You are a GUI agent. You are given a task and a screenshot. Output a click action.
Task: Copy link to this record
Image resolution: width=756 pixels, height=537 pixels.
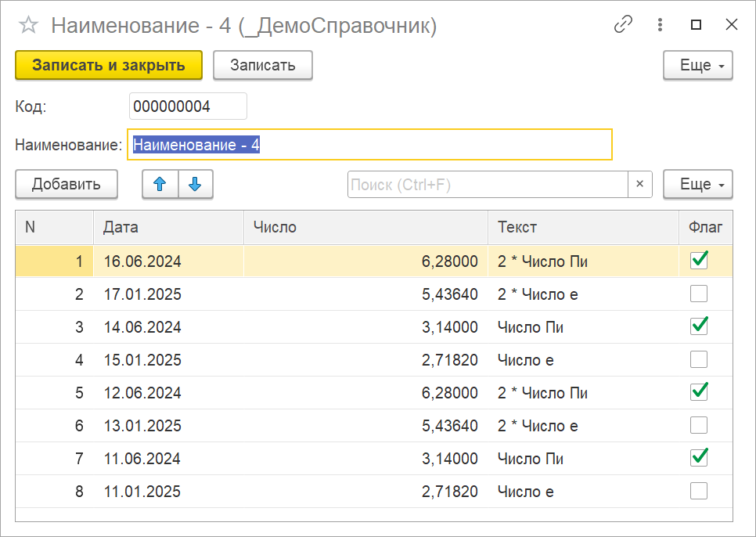coord(623,25)
